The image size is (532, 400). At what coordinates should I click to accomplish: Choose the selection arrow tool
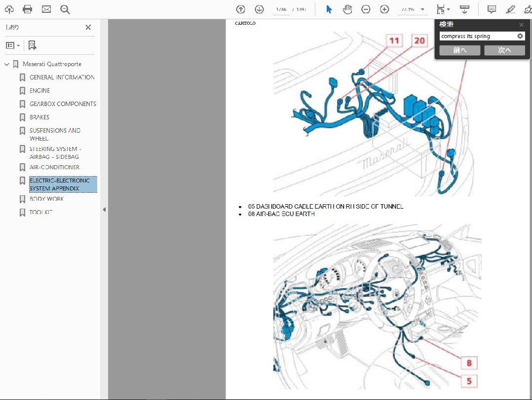[x=329, y=9]
